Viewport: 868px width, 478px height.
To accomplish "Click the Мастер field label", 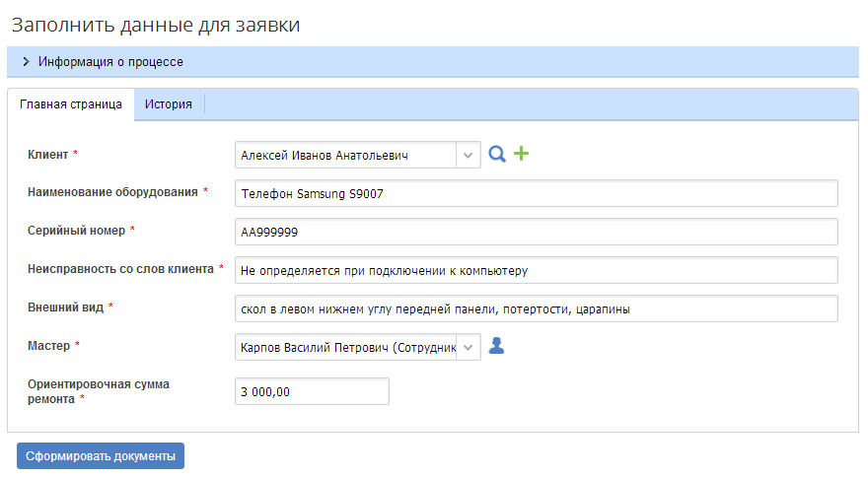I will [x=48, y=346].
